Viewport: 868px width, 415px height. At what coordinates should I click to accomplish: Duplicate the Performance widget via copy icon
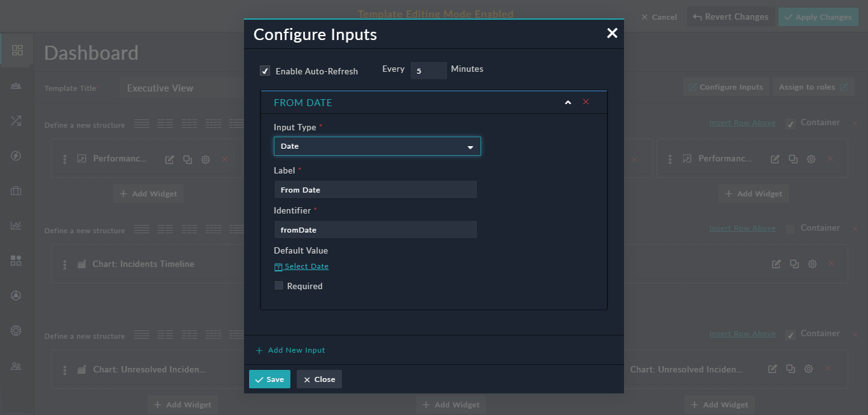(187, 158)
